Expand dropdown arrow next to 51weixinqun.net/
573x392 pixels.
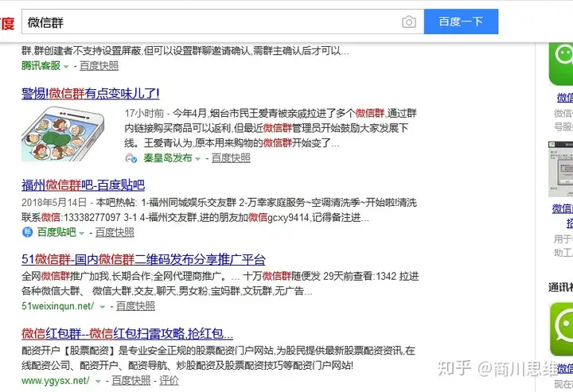click(x=103, y=307)
